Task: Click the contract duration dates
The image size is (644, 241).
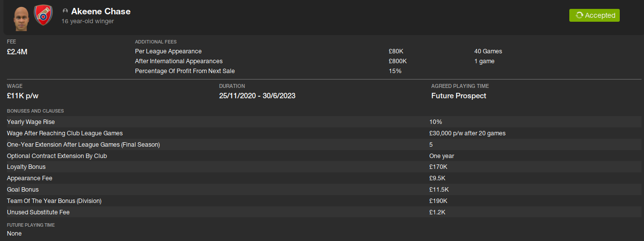Action: (257, 96)
